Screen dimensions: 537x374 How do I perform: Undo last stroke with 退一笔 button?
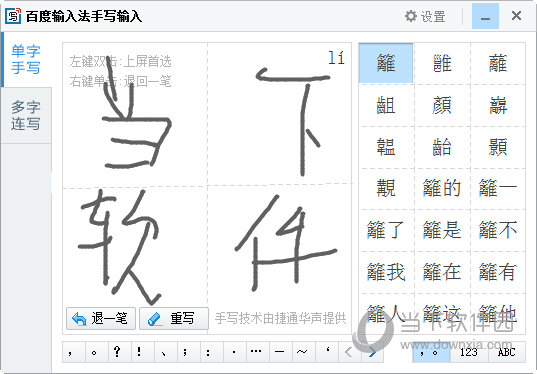[101, 319]
